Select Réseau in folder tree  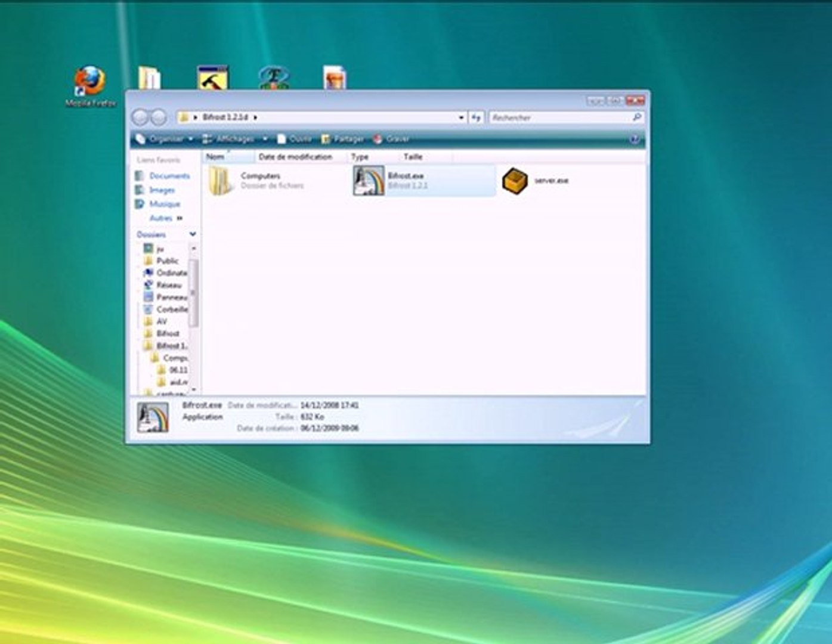pos(168,285)
